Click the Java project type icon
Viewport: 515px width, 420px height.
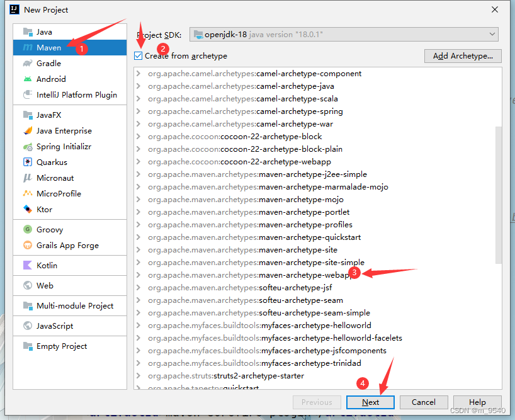28,32
